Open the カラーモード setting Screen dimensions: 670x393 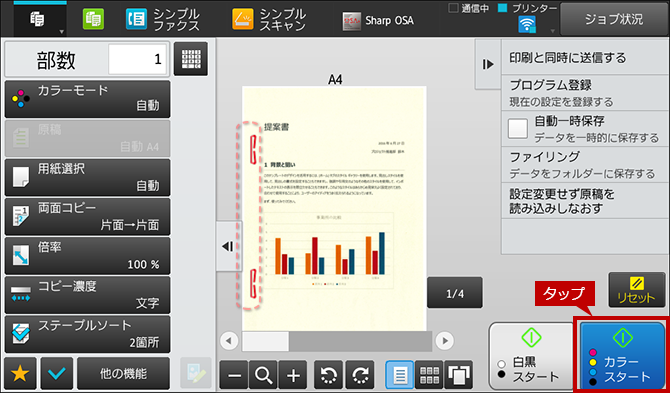tap(87, 99)
